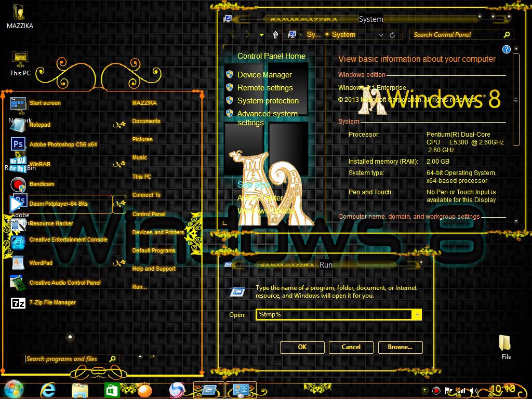Screen dimensions: 532x399
Task: Open Remote settings link
Action: tap(265, 88)
